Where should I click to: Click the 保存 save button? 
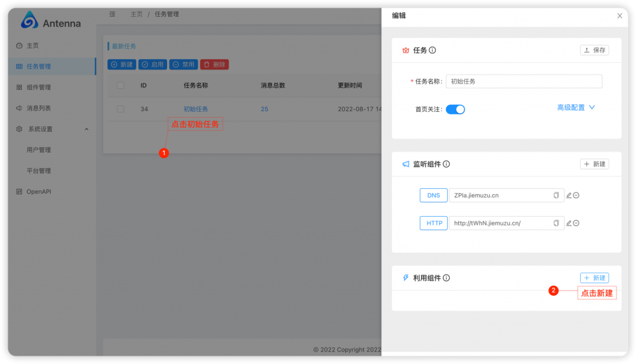594,50
